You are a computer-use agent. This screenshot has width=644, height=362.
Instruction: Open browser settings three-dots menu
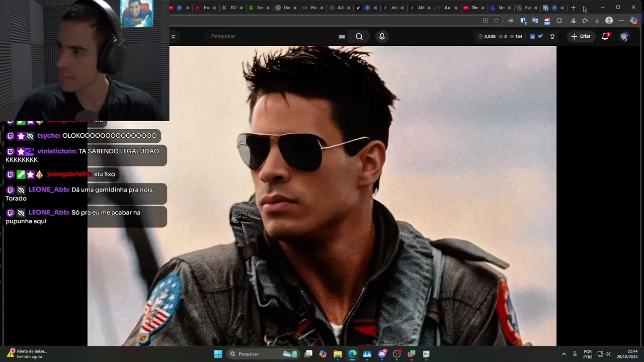(621, 21)
